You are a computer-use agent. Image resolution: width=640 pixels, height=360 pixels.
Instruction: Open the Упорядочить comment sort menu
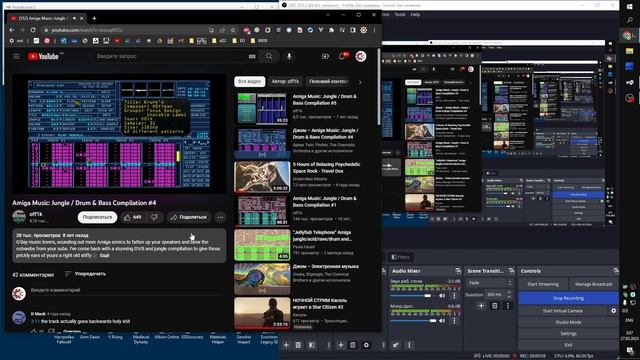tap(85, 274)
